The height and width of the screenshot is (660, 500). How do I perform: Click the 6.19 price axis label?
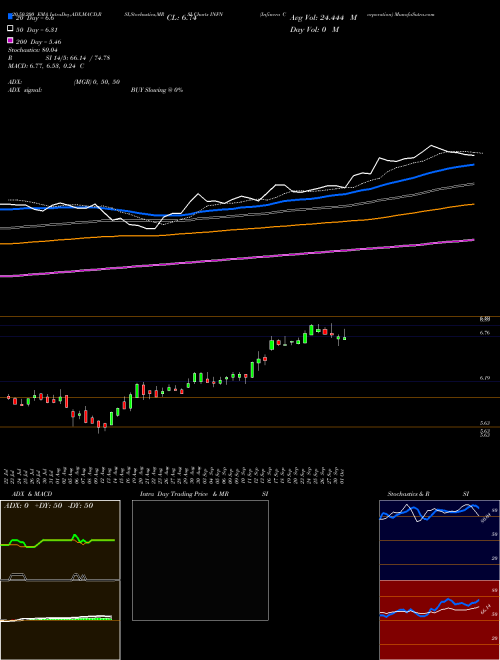point(484,378)
